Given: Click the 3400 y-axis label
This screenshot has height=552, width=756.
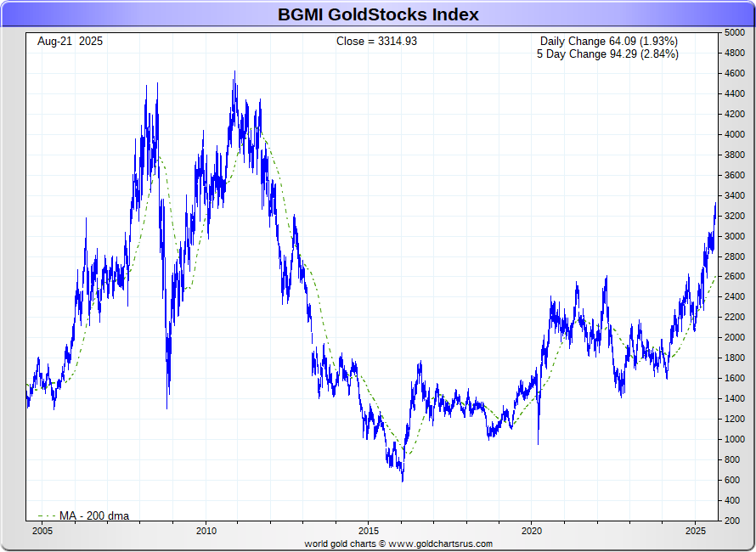Looking at the screenshot, I should click(x=735, y=195).
